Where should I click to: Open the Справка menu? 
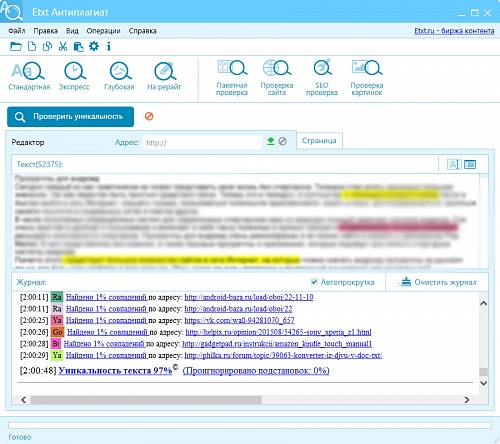[143, 31]
